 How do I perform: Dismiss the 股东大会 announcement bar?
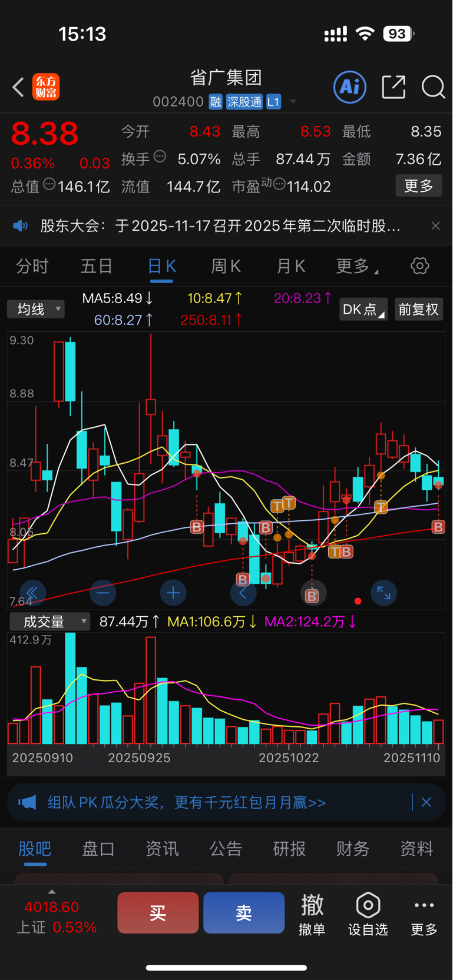[x=435, y=226]
